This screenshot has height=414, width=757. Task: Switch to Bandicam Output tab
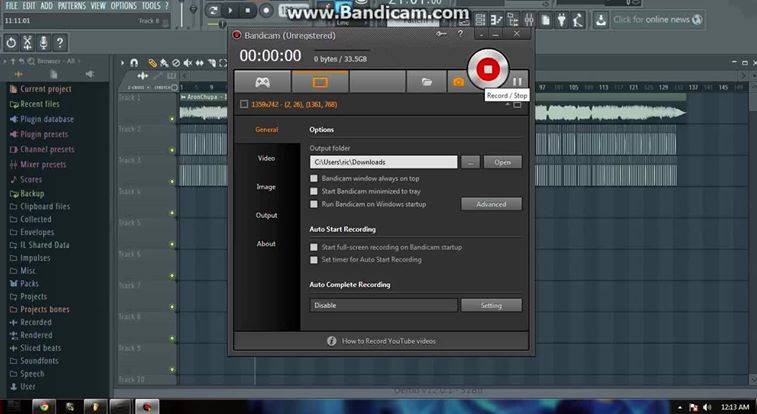[x=266, y=215]
